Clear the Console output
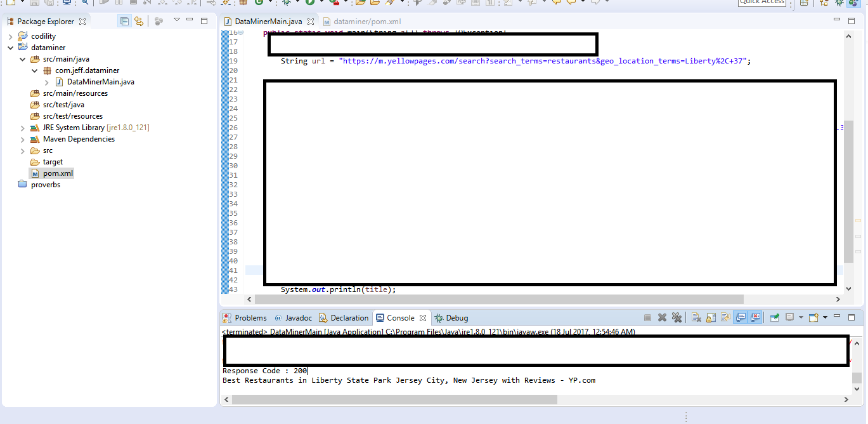This screenshot has width=868, height=424. pyautogui.click(x=696, y=317)
